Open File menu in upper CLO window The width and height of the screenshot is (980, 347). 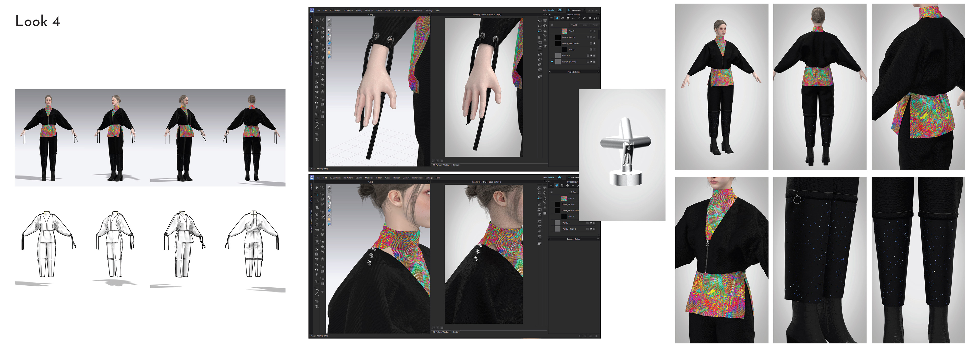[x=319, y=11]
